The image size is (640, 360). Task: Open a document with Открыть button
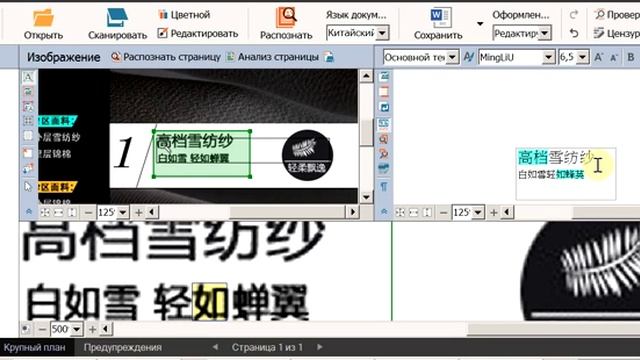tap(43, 24)
